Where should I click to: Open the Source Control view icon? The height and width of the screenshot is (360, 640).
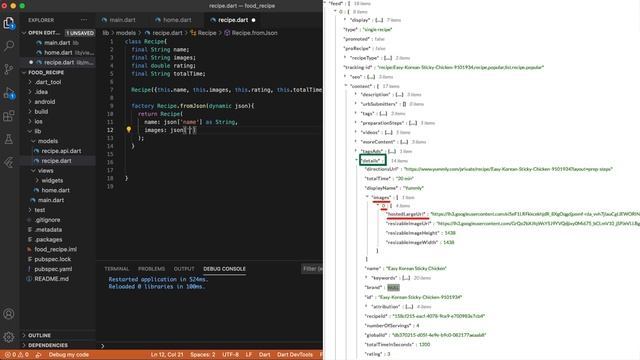click(x=9, y=69)
